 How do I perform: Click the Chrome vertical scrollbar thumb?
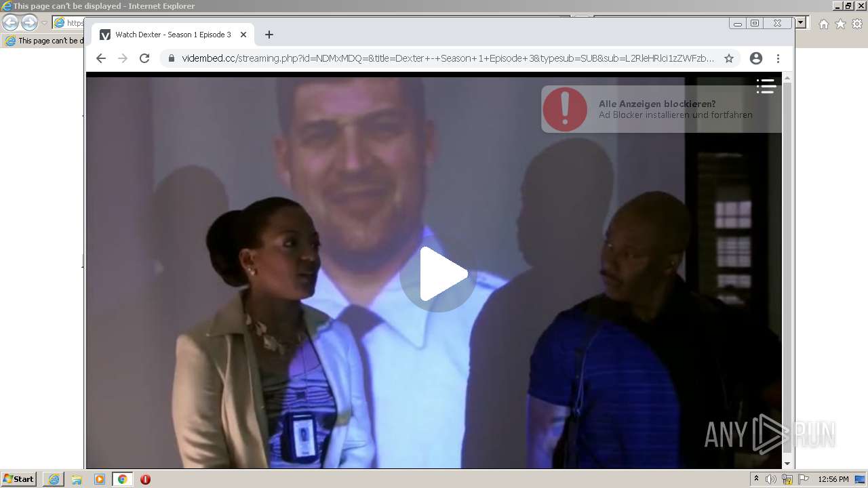(x=787, y=268)
